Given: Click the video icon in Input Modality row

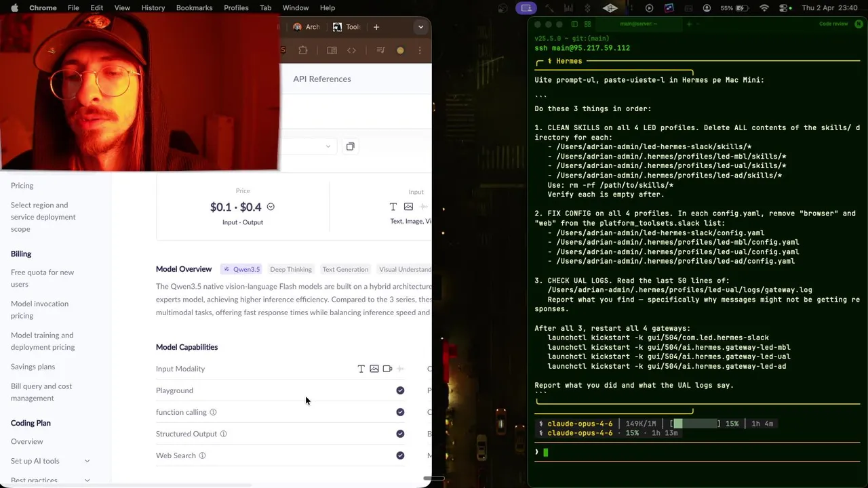Looking at the screenshot, I should click(x=387, y=369).
